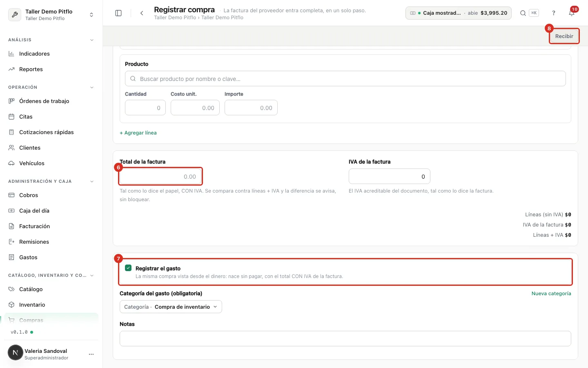Click the Recibir button
588x368 pixels.
[564, 36]
